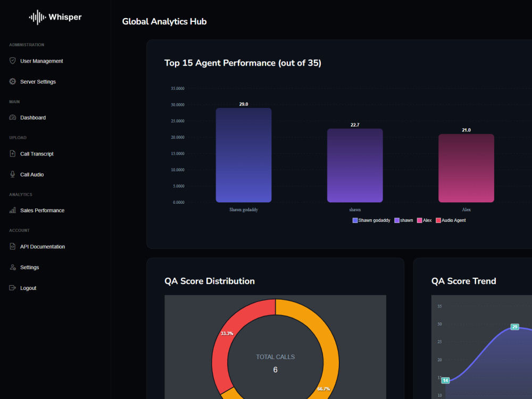Click the Server Settings gear icon
532x399 pixels.
pos(13,81)
